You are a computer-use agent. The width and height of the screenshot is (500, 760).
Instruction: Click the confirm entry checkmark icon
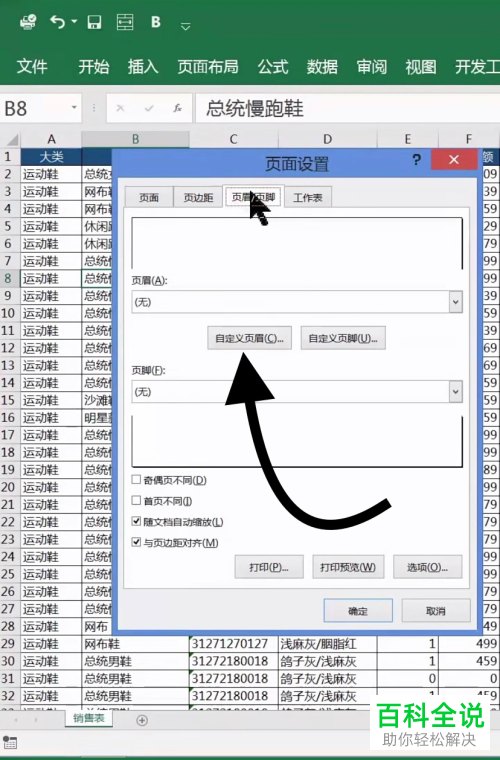[149, 108]
